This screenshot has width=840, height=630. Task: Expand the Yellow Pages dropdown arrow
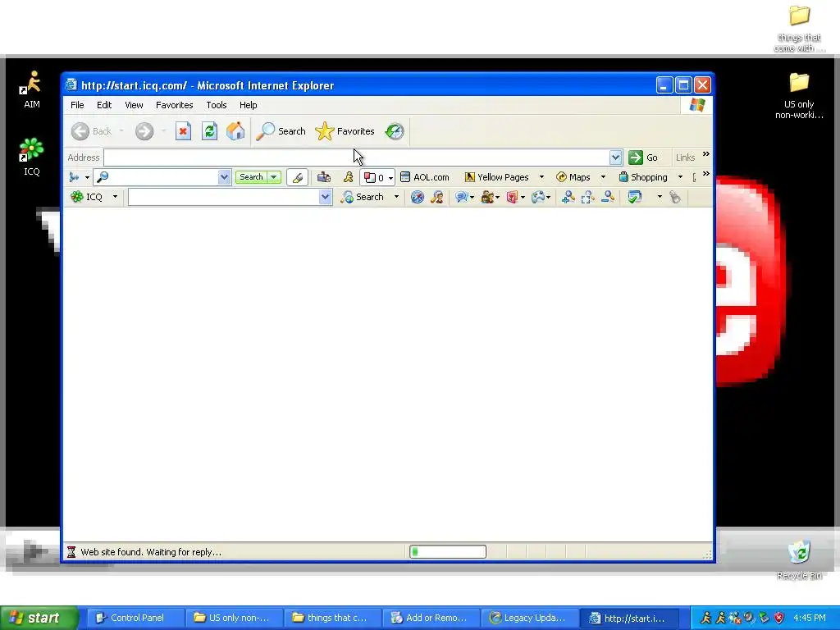click(541, 177)
